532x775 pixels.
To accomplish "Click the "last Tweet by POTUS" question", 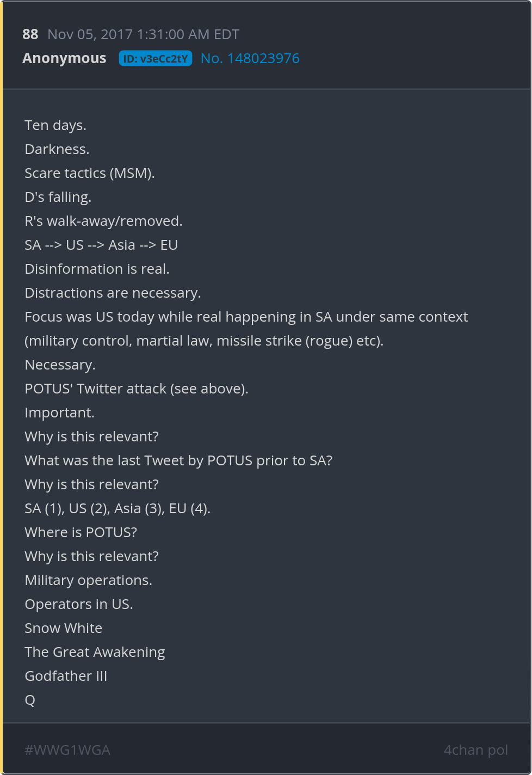I will point(178,460).
